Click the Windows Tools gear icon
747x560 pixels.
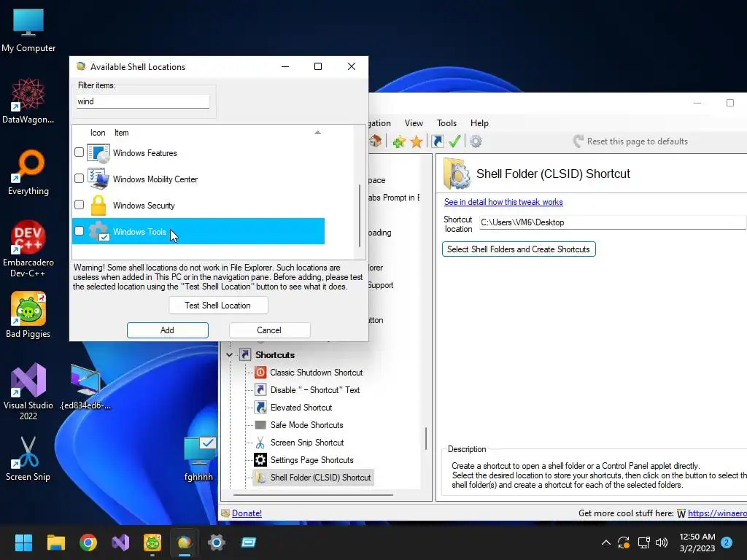[99, 231]
